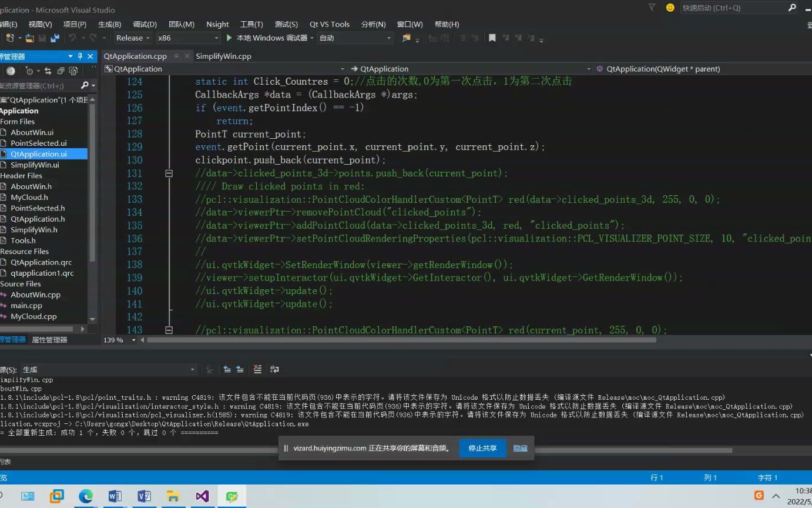Open the Release configuration dropdown
Screen dimensions: 812x508
pos(133,38)
